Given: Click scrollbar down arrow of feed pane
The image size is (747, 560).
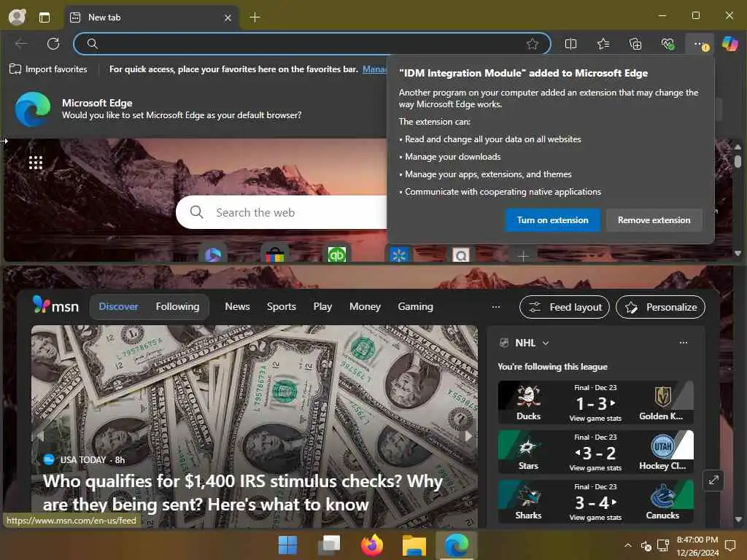Looking at the screenshot, I should pyautogui.click(x=738, y=519).
